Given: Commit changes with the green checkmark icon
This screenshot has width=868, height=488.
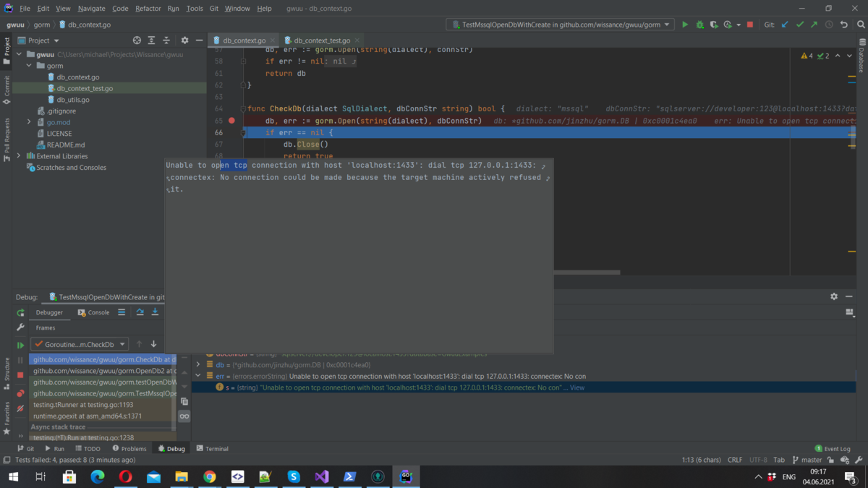Looking at the screenshot, I should click(799, 24).
